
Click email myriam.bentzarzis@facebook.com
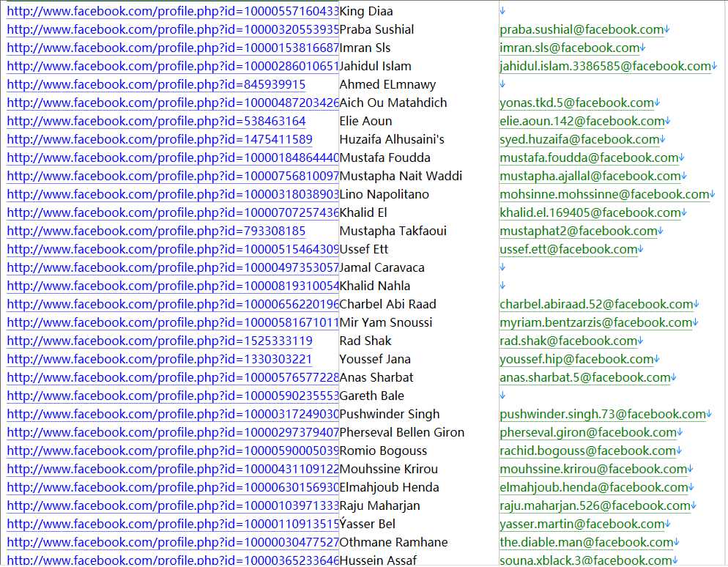[x=596, y=322]
